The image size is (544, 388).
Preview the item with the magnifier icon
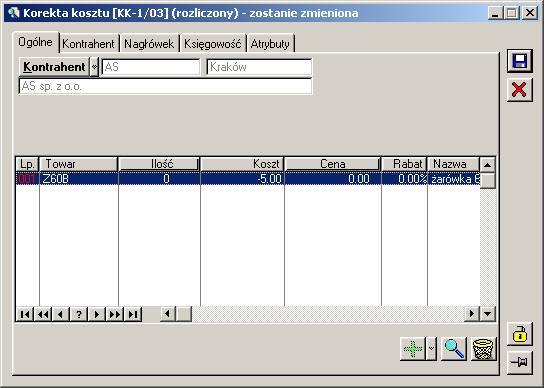tap(454, 348)
